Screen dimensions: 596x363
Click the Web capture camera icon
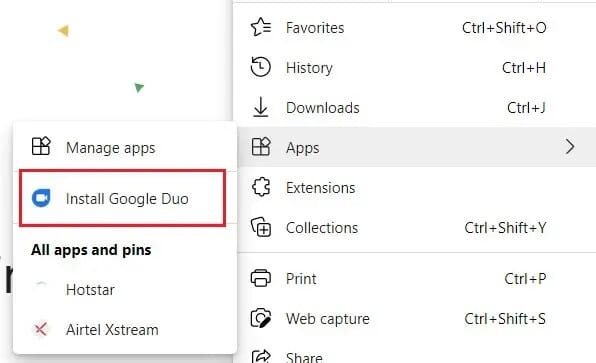pos(261,318)
